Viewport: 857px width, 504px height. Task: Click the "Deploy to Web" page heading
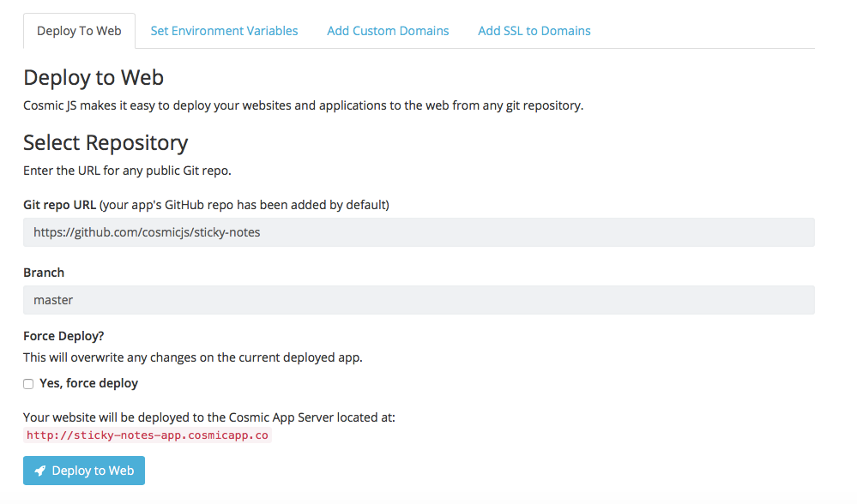tap(94, 77)
